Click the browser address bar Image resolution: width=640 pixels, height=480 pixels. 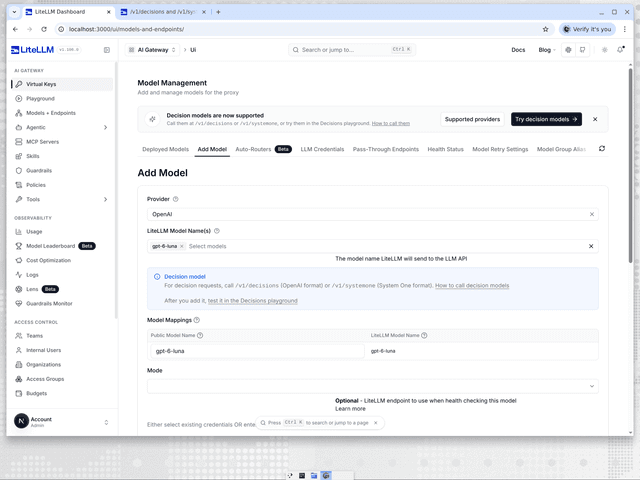point(302,29)
